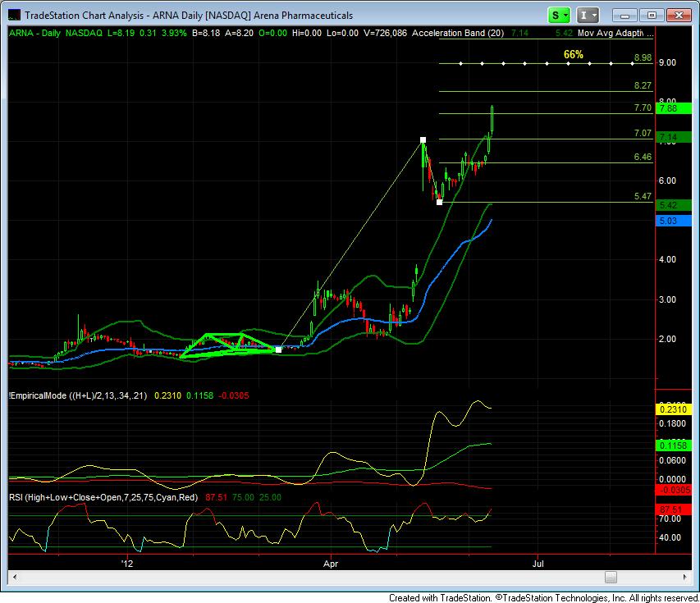The height and width of the screenshot is (603, 700).
Task: Click the yellow-highlighted 0.2310 scale tag
Action: 674,409
